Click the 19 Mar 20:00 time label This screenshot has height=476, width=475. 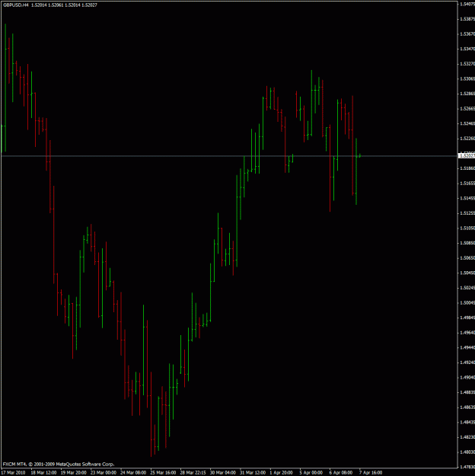[x=73, y=473]
